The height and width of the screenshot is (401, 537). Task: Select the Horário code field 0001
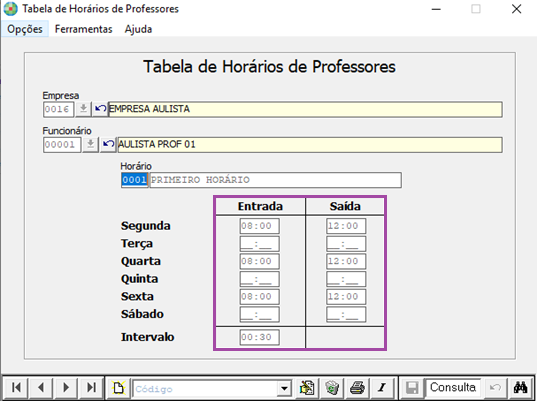[134, 180]
